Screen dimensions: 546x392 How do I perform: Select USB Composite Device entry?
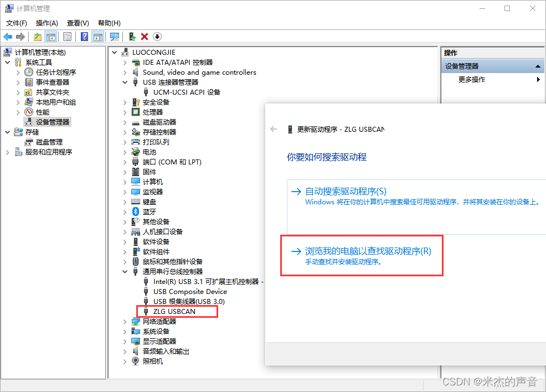coord(190,292)
